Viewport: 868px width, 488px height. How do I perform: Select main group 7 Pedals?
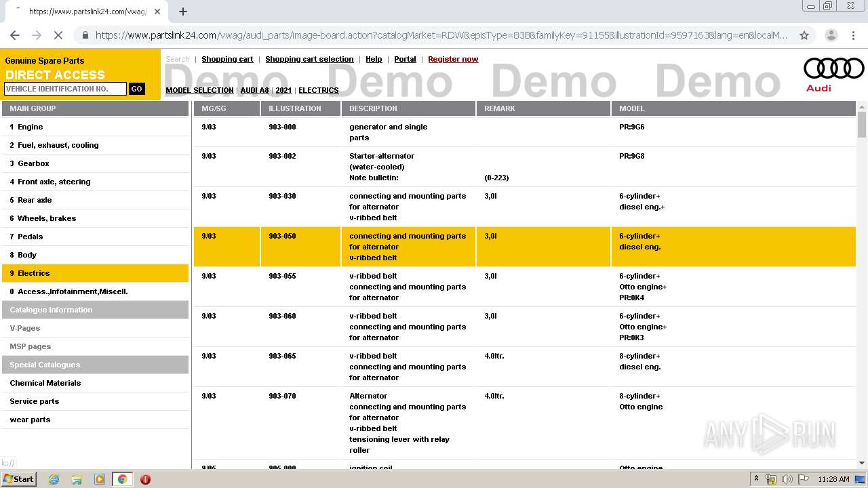[x=95, y=237]
